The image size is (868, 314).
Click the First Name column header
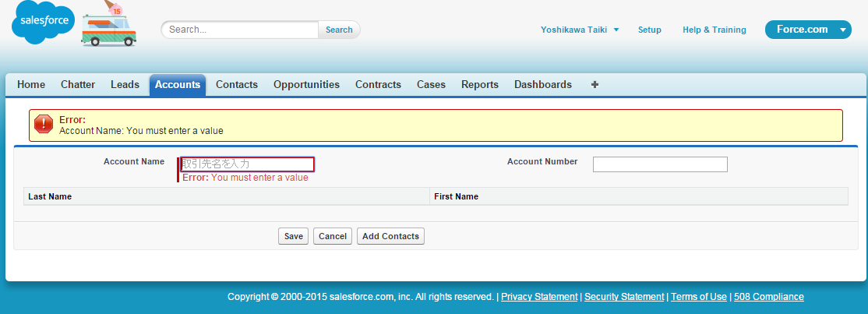639,196
